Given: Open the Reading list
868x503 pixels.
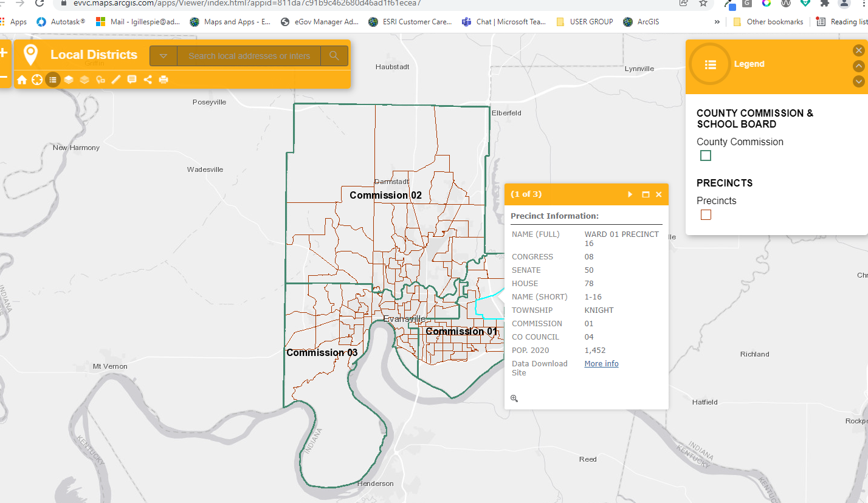Looking at the screenshot, I should coord(842,22).
